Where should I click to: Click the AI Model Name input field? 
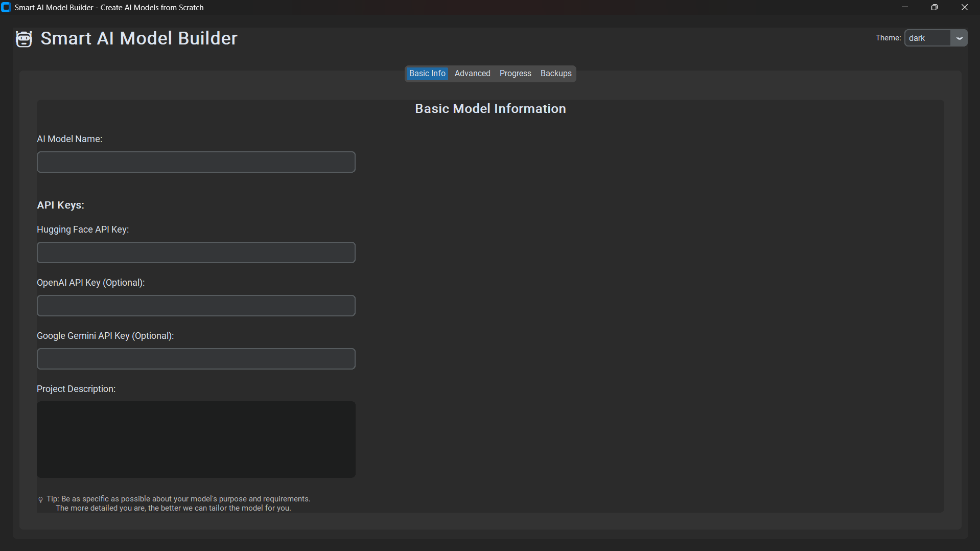196,162
